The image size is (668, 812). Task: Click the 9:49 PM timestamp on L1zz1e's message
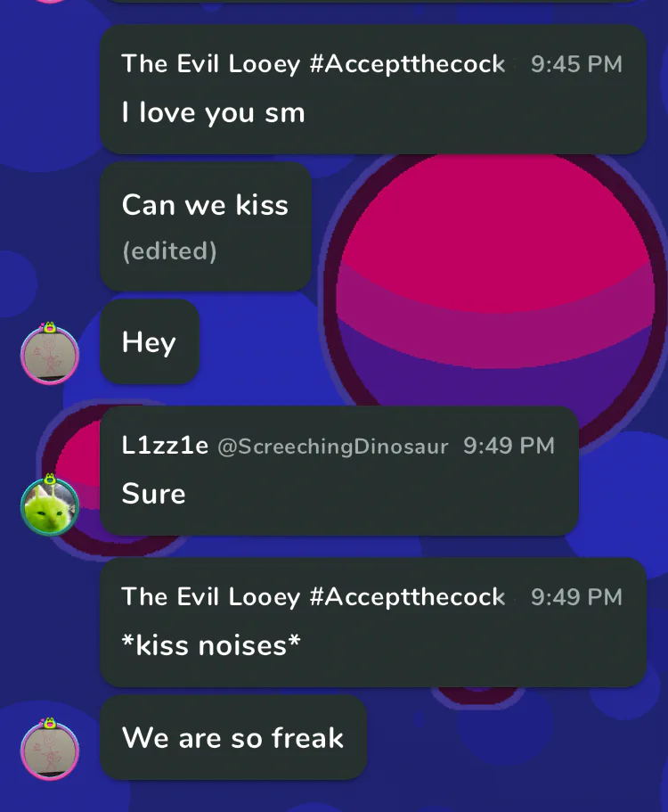[x=509, y=446]
